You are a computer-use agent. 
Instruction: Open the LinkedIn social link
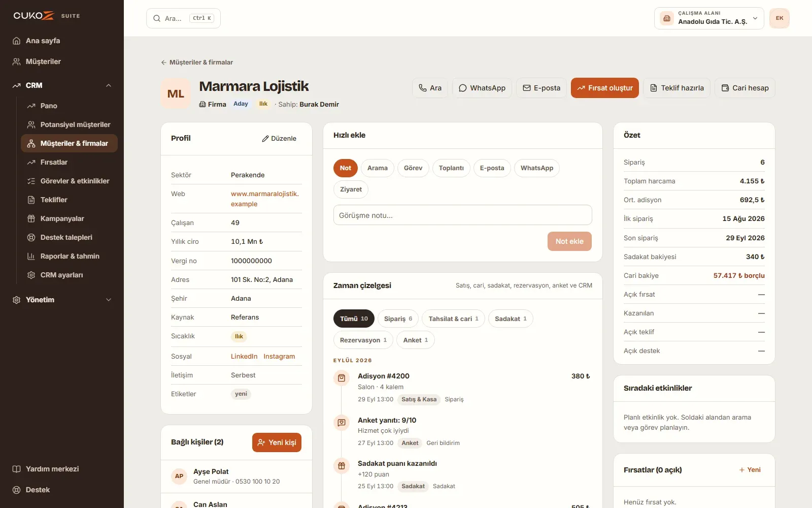[244, 356]
